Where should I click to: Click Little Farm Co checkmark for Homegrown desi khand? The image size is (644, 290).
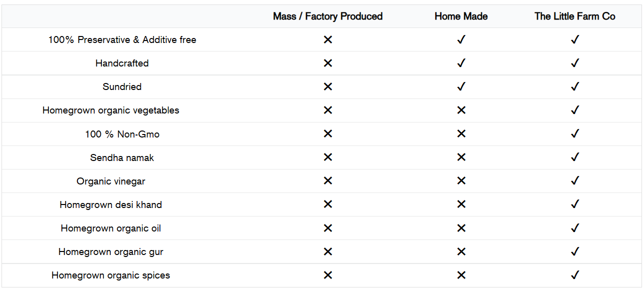point(575,204)
